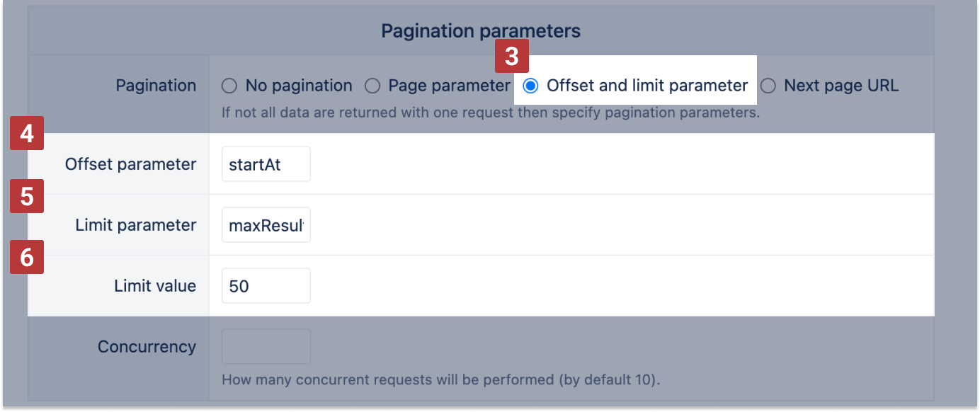Click the Limit value label

pyautogui.click(x=155, y=285)
